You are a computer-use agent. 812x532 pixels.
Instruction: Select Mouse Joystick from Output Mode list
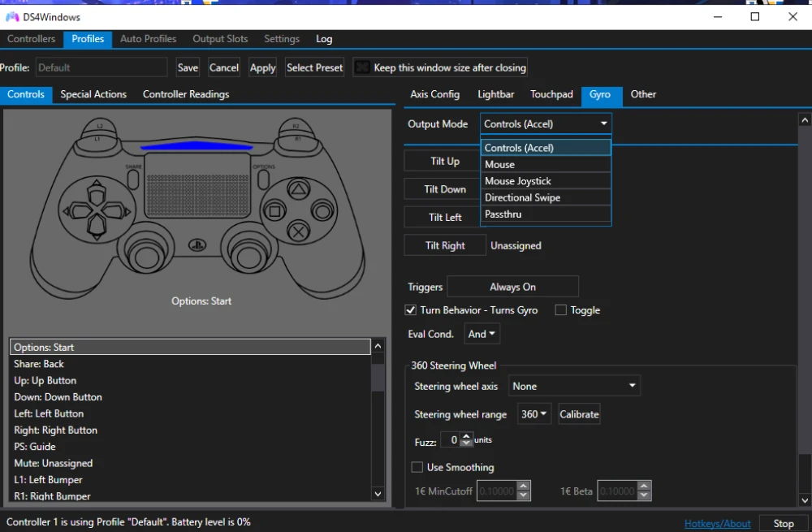pos(518,181)
